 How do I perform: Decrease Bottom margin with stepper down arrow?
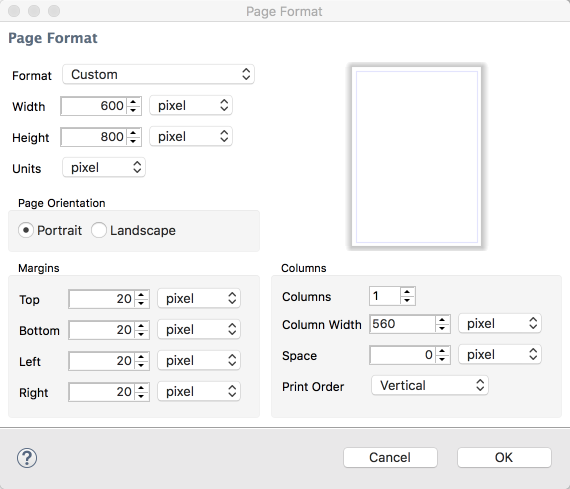[141, 334]
